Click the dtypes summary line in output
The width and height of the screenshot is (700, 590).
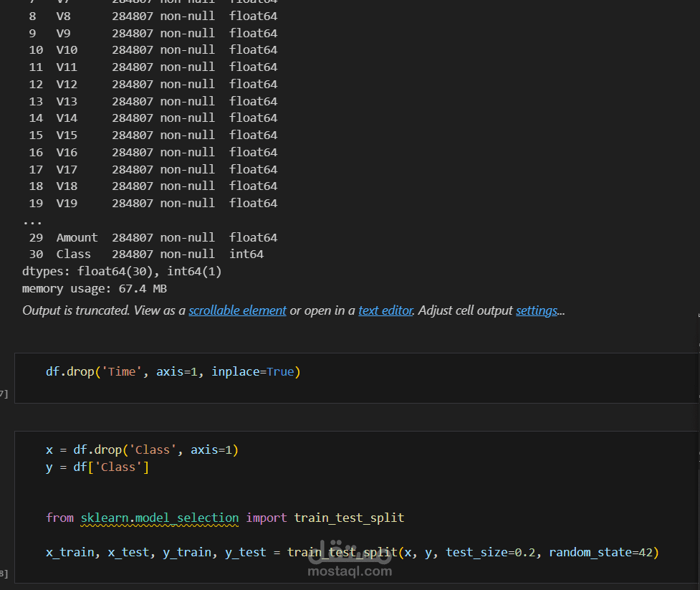click(122, 271)
